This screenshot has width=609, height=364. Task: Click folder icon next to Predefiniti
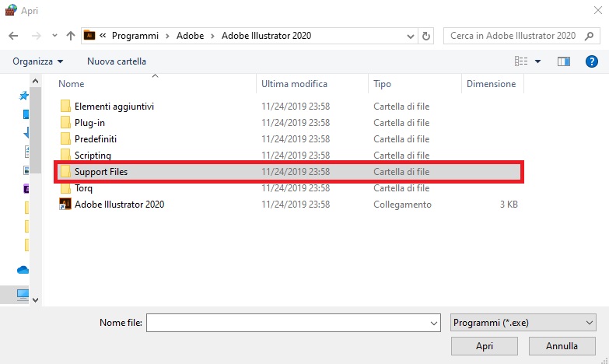coord(65,138)
